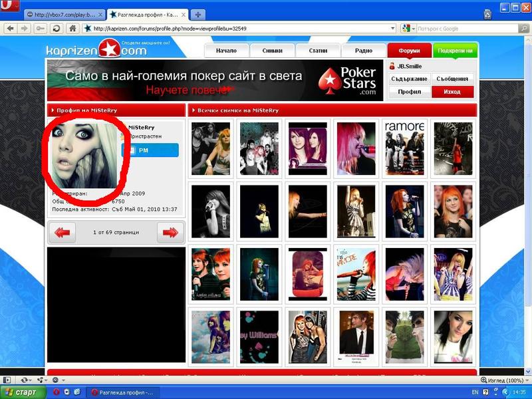This screenshot has height=399, width=532.
Task: Open the red Opera menu button
Action: click(x=9, y=5)
